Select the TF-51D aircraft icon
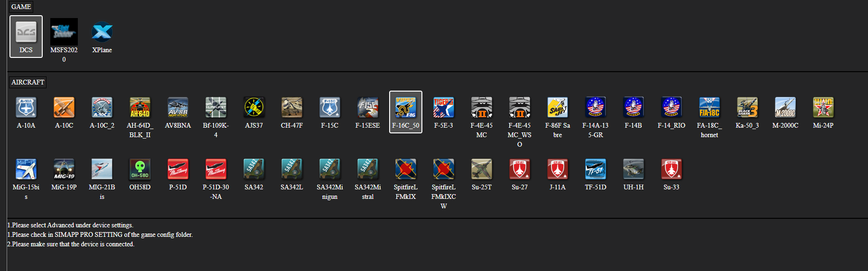Screen dimensions: 868x271 tap(596, 169)
